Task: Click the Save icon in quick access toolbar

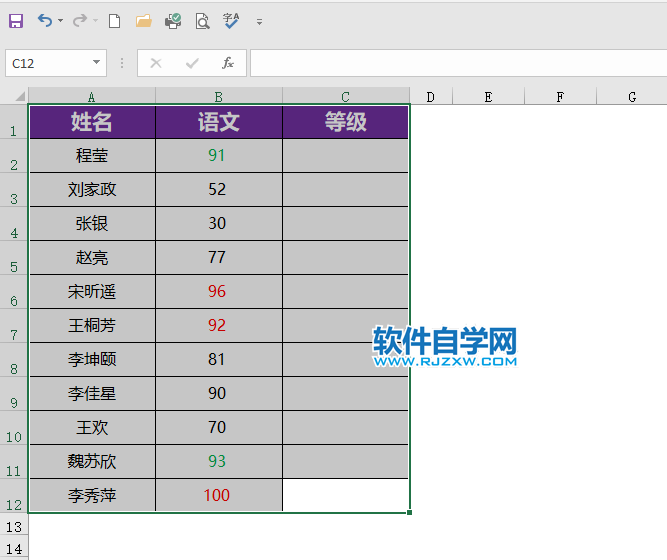Action: (x=16, y=20)
